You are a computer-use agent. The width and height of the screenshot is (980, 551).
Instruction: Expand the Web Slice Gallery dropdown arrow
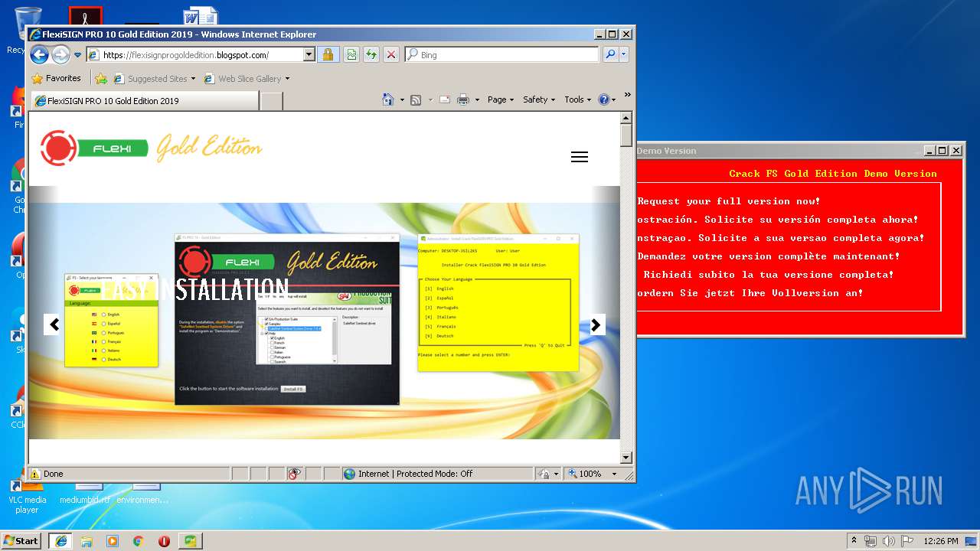(x=287, y=79)
